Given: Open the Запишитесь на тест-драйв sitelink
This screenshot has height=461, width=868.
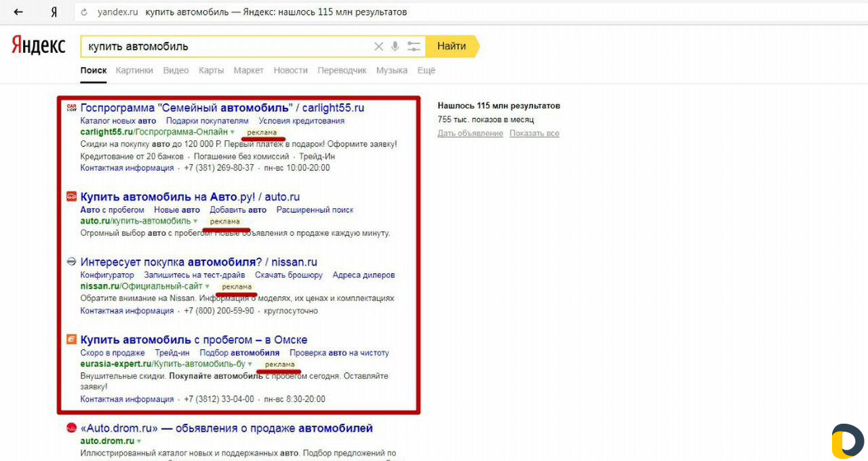Looking at the screenshot, I should coord(195,275).
